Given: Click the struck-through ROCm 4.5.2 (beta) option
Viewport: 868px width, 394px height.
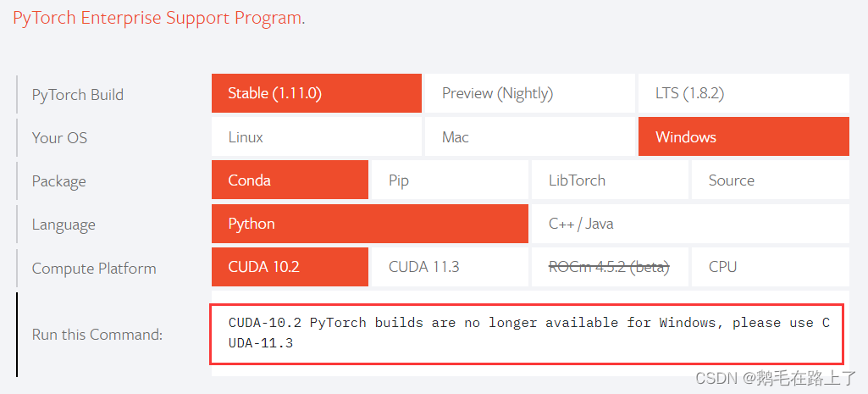Looking at the screenshot, I should (610, 267).
